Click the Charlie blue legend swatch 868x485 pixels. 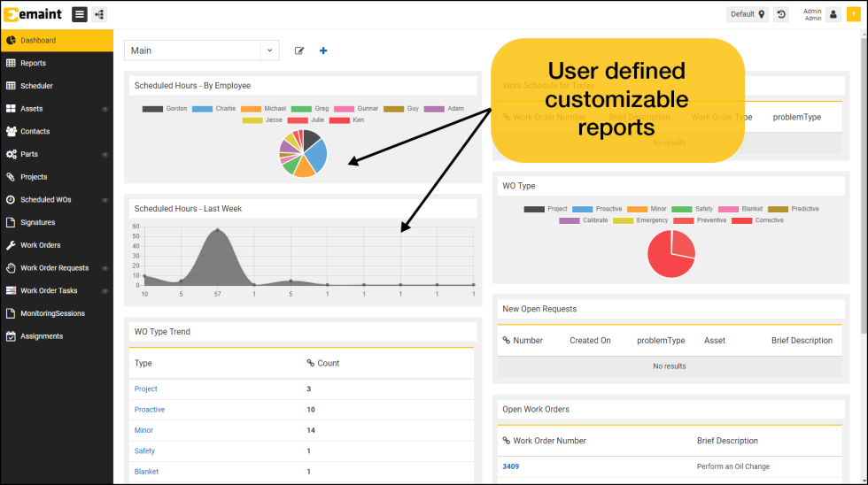[x=202, y=109]
